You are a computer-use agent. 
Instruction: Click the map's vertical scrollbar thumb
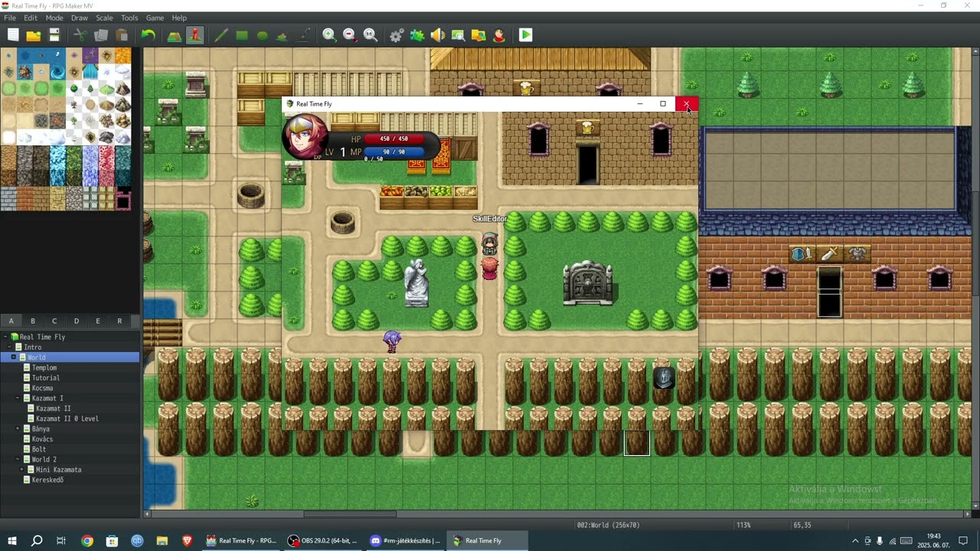[975, 243]
